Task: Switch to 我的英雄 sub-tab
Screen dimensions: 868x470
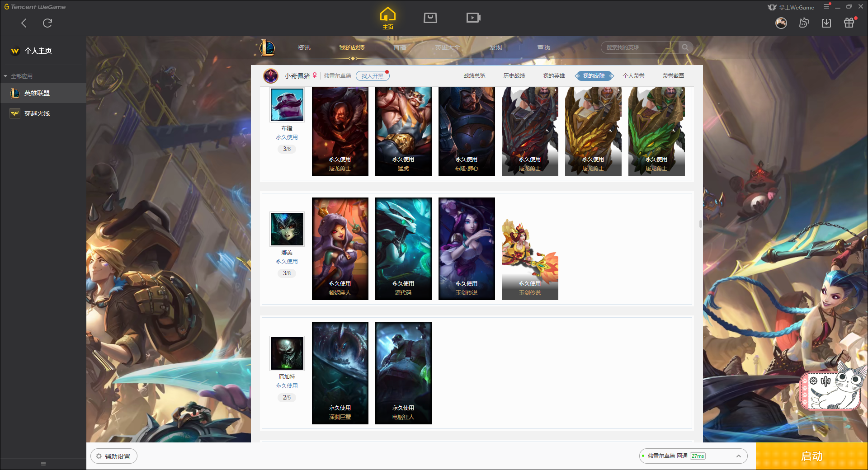Action: 554,76
